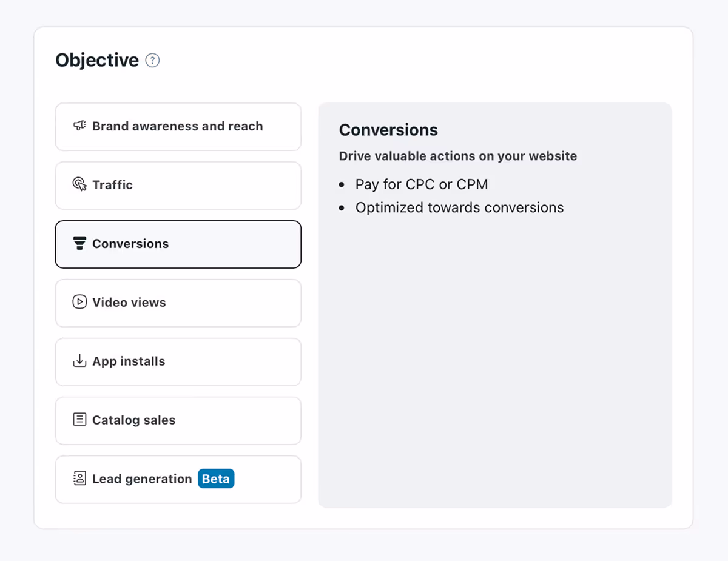Click the Objective section title
Screen dimensions: 728x561
[x=95, y=60]
